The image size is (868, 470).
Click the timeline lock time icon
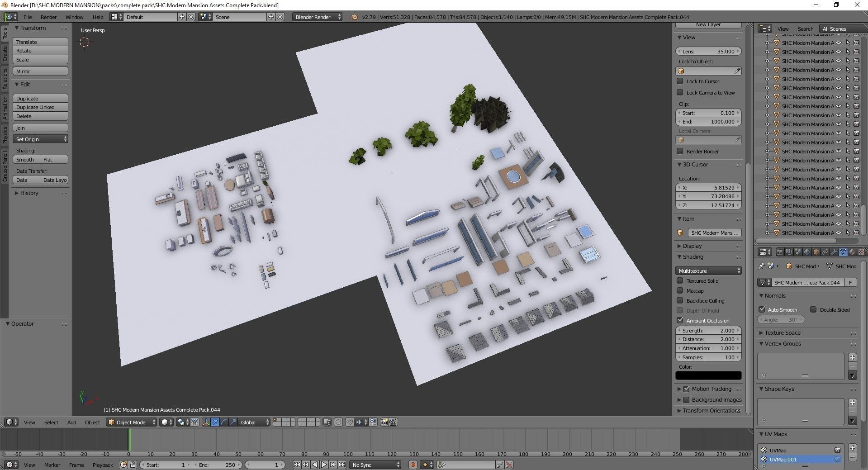click(x=133, y=465)
